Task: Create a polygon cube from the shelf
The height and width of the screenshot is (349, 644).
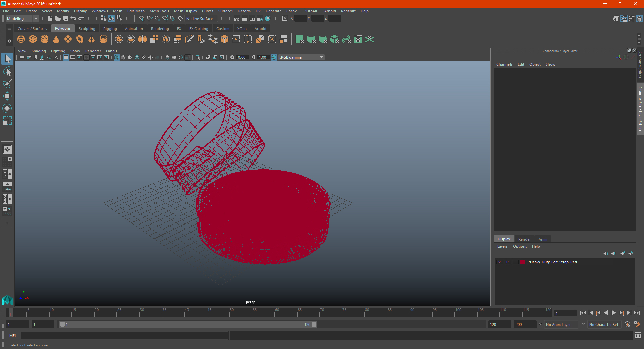Action: [33, 39]
